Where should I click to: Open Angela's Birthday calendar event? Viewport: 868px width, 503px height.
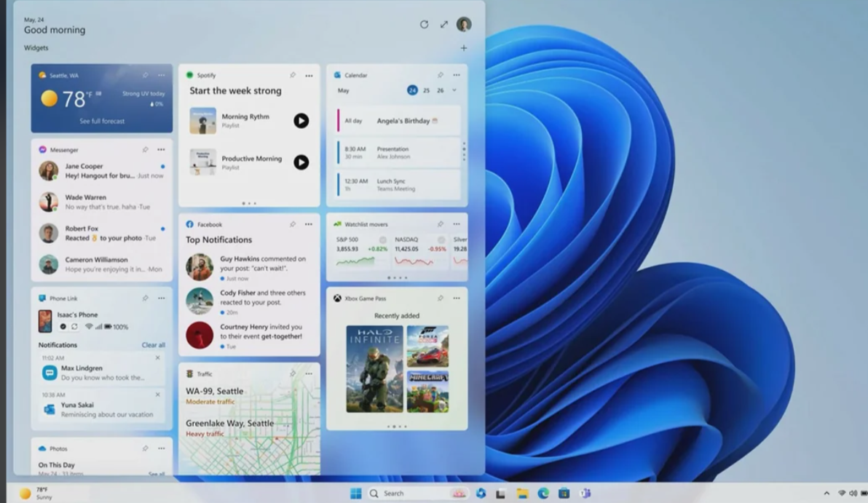click(x=398, y=121)
